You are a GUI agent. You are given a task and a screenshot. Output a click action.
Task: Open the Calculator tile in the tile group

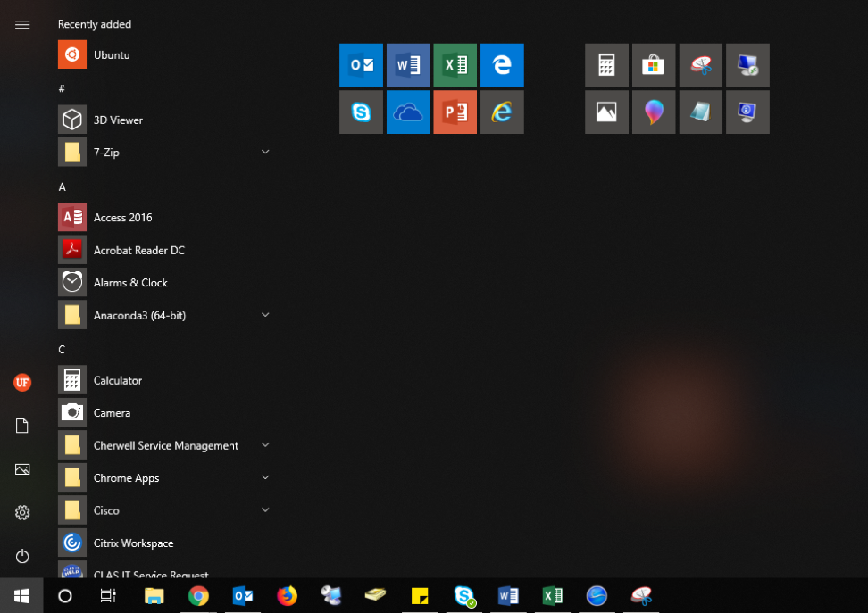[x=606, y=65]
